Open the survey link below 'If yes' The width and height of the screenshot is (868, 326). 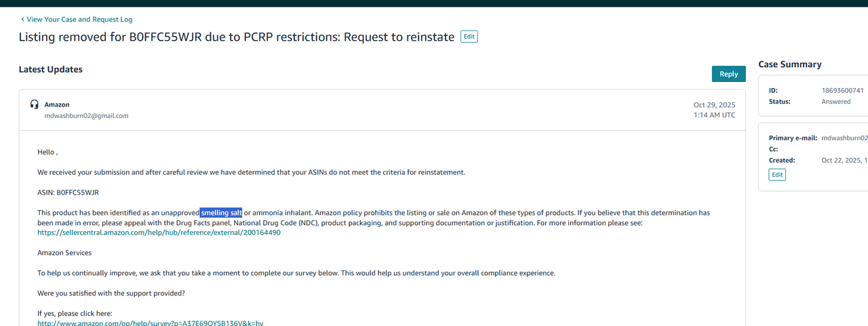[150, 323]
